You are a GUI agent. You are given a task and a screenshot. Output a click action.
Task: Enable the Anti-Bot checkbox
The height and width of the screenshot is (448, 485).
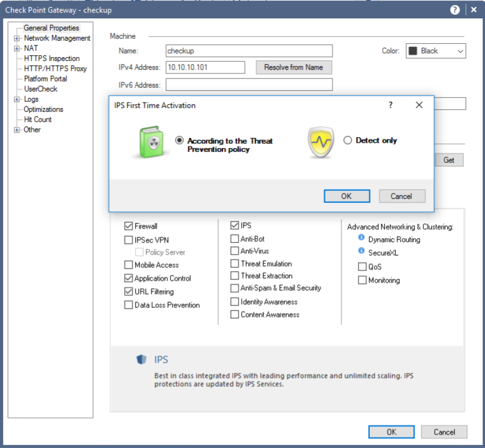tap(235, 239)
